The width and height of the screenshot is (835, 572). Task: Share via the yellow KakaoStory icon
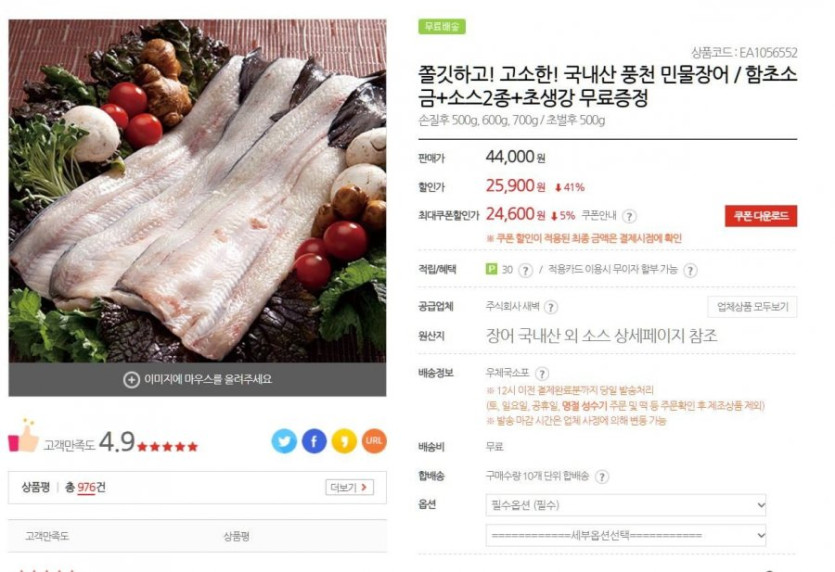[344, 441]
